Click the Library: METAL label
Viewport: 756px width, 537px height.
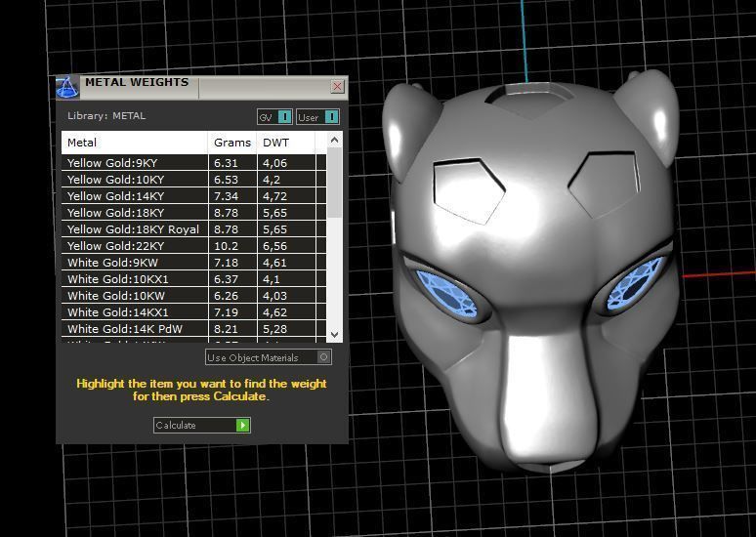(106, 115)
